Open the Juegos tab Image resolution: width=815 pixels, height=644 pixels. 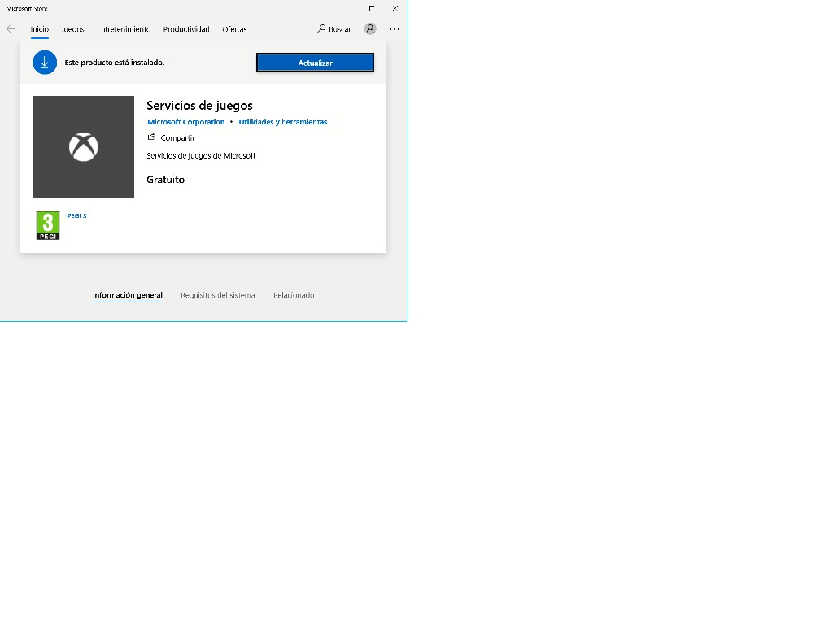[72, 29]
